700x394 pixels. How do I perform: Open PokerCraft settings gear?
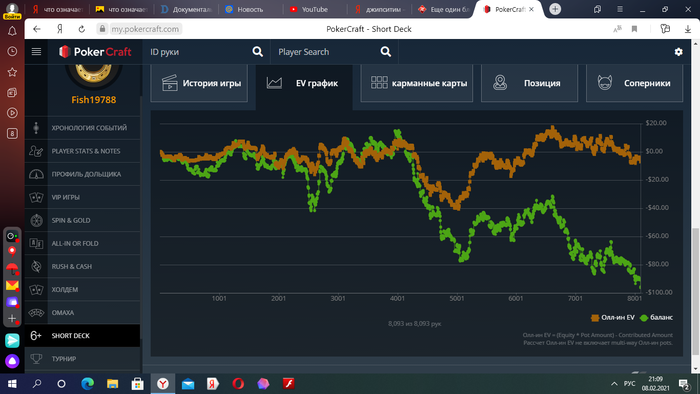pyautogui.click(x=679, y=52)
